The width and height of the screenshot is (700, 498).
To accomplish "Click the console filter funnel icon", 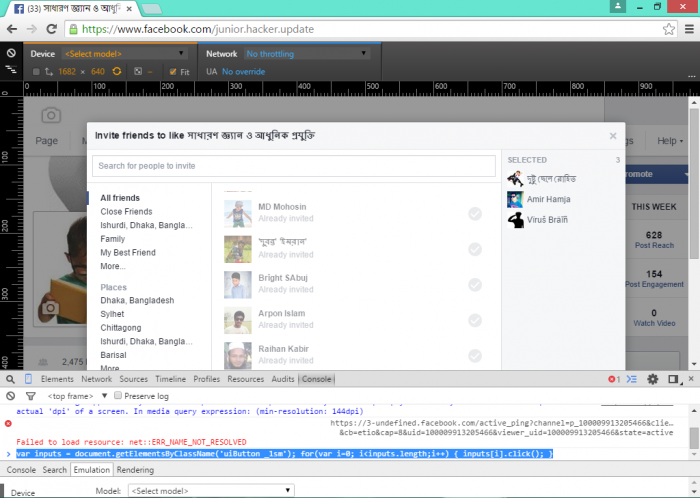I will coord(30,396).
